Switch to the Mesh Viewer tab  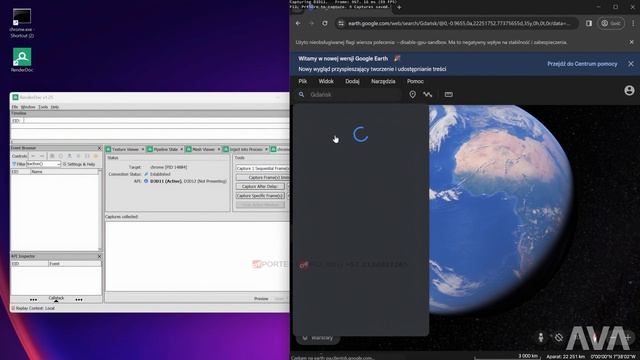pos(203,149)
